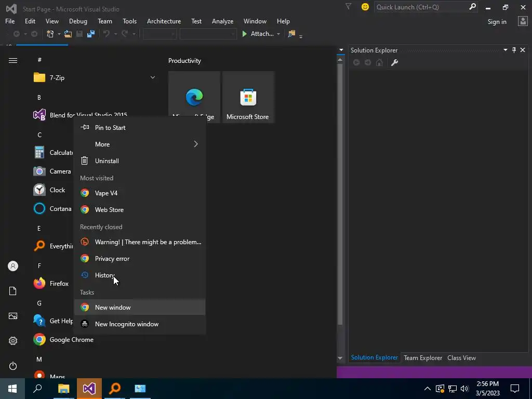Click the New Project toolbar icon
Image resolution: width=532 pixels, height=399 pixels.
[50, 34]
